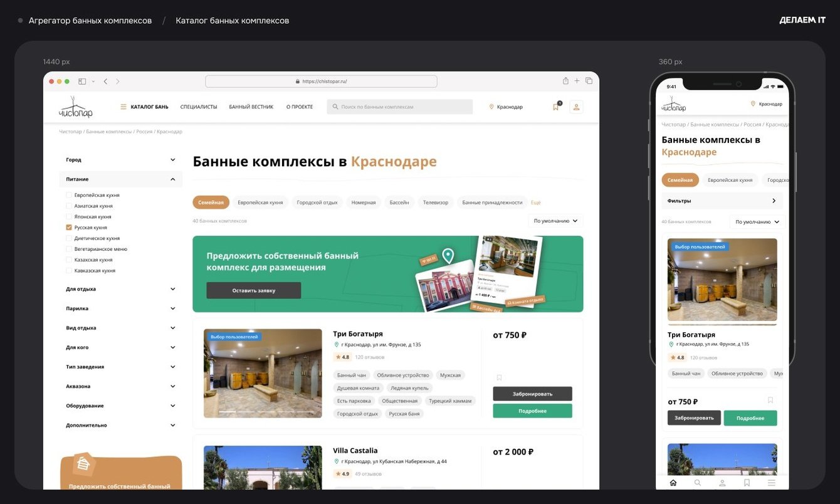The width and height of the screenshot is (840, 504).
Task: Show more filter chips via Еще link
Action: [x=535, y=202]
